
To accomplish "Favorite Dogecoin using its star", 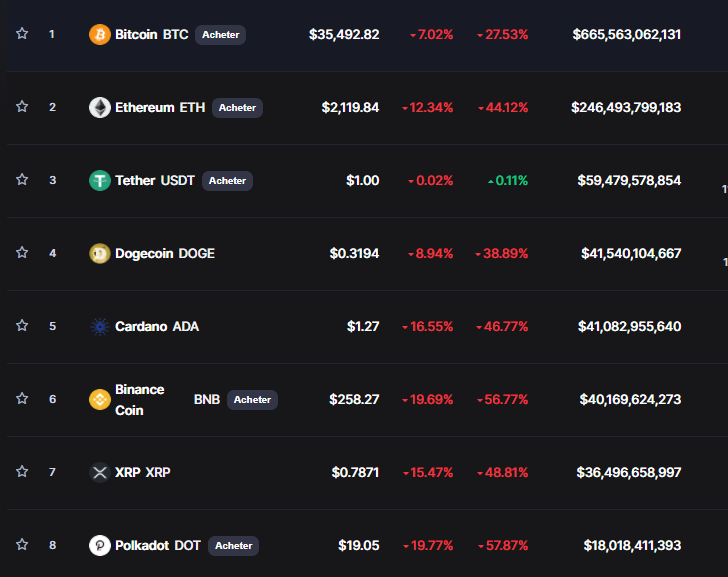I will [22, 253].
